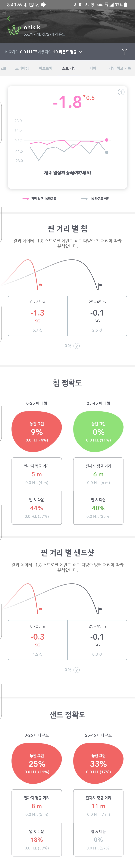Tap the green 0% 놓친 그린 blob
This screenshot has height=868, width=135.
click(98, 431)
